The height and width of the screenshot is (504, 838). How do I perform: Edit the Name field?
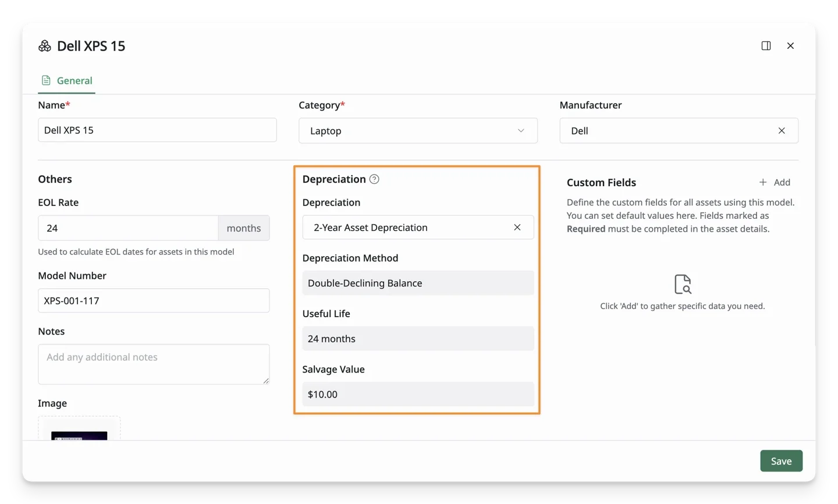(x=157, y=130)
